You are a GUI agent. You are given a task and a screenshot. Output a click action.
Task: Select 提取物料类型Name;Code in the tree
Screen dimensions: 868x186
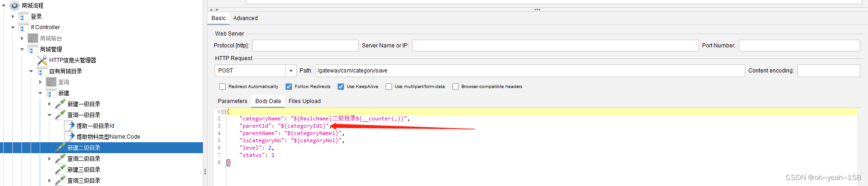108,137
